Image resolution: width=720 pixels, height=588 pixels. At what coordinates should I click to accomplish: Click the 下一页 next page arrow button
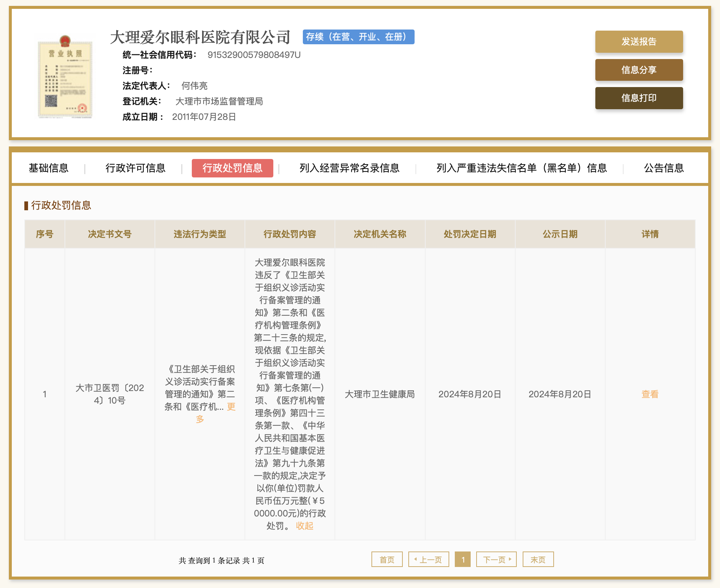[496, 560]
